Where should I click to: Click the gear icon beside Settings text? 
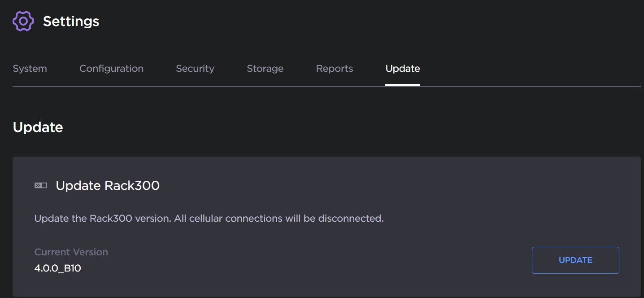pyautogui.click(x=23, y=21)
